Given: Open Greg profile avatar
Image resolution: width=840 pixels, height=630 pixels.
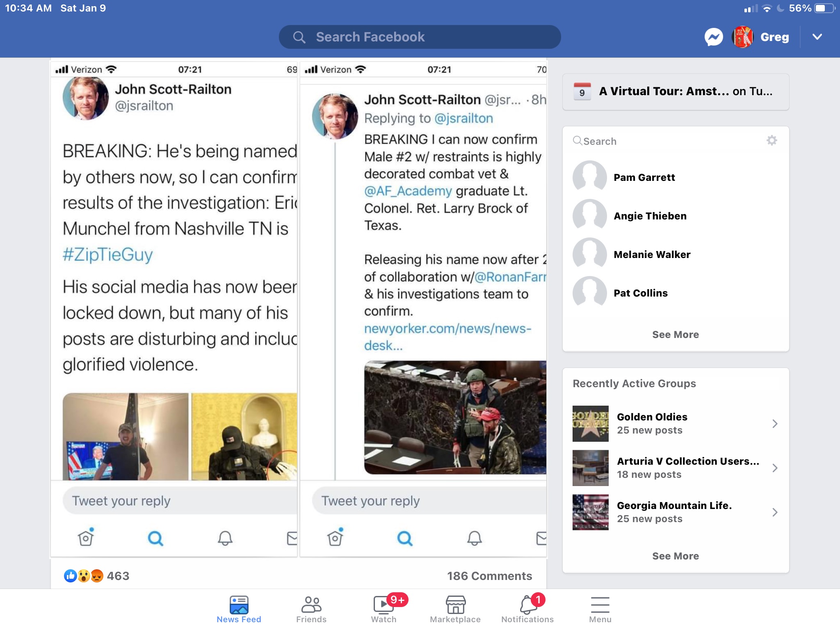Looking at the screenshot, I should click(x=743, y=37).
